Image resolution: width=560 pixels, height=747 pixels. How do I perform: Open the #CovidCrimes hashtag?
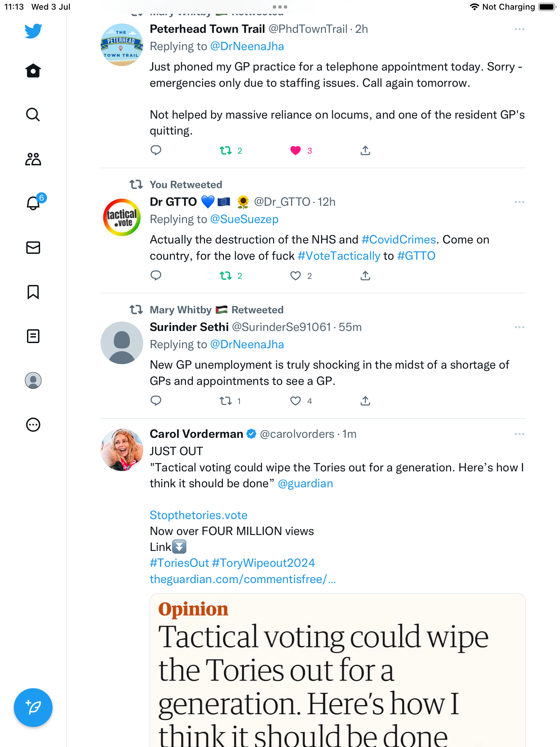[x=399, y=240]
